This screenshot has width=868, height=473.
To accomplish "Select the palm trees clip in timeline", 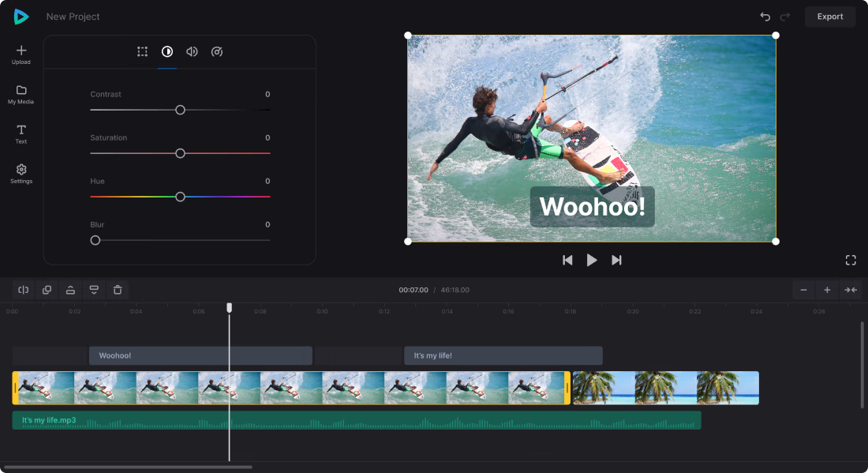I will (x=665, y=387).
